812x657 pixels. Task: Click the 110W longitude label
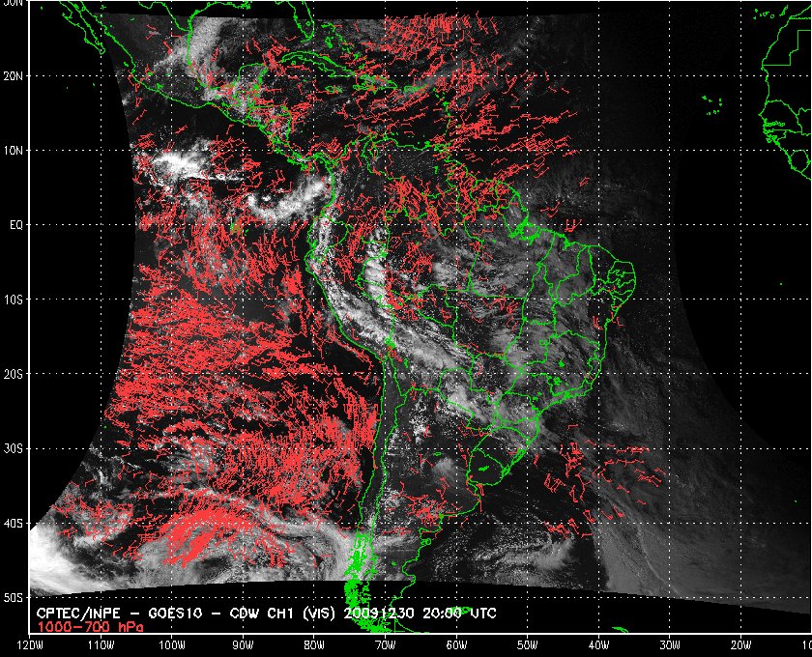pyautogui.click(x=100, y=645)
